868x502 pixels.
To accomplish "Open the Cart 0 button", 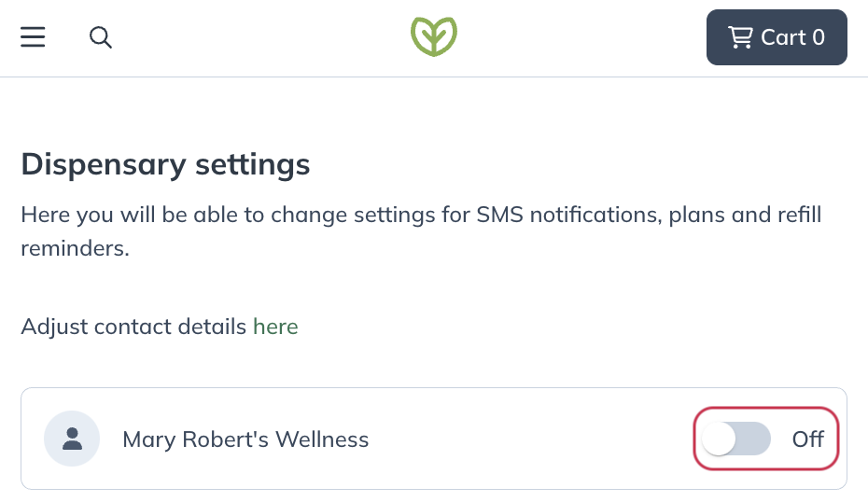I will [777, 37].
